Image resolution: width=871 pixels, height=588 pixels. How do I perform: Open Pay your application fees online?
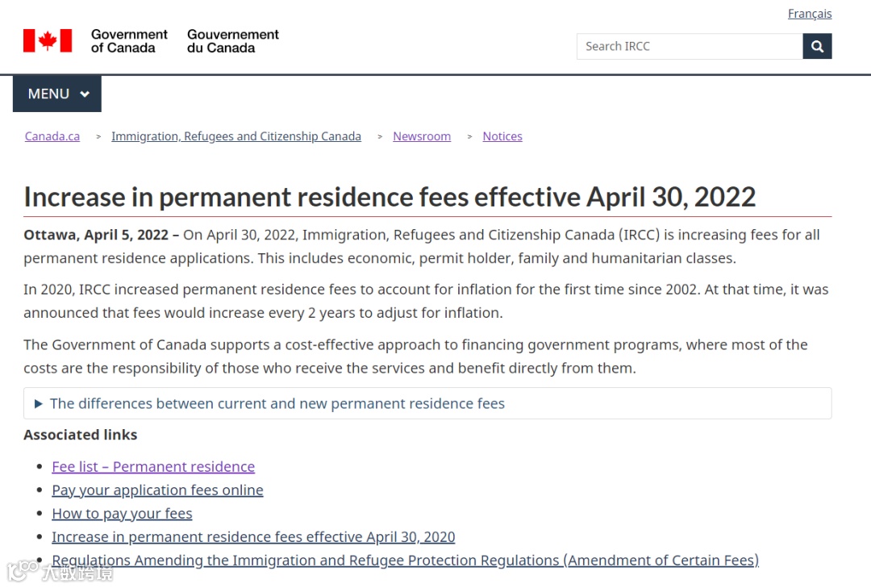157,490
